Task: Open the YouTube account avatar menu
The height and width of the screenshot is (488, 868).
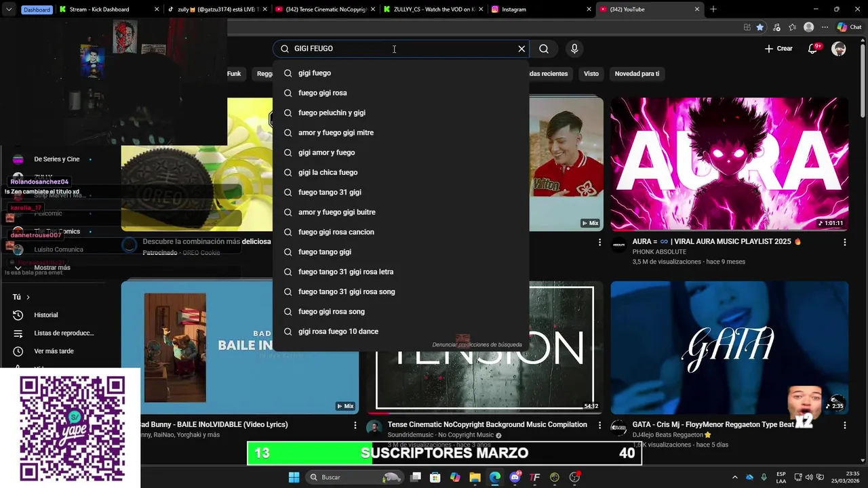Action: [839, 49]
